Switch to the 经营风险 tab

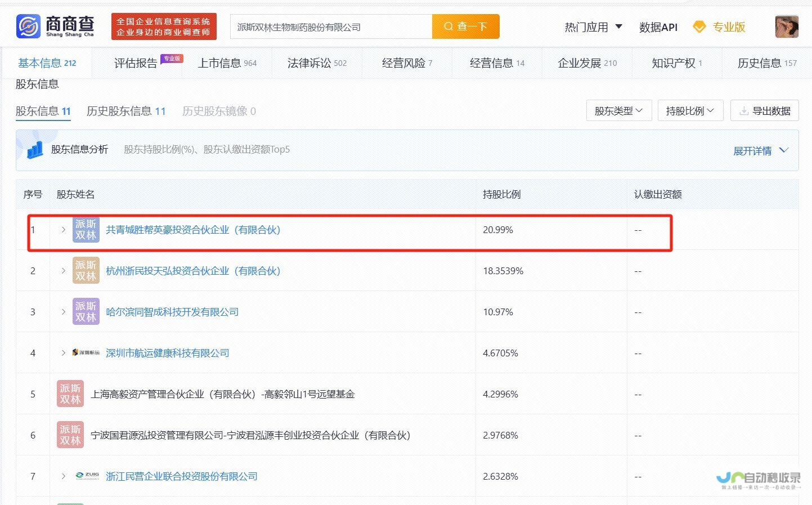(407, 63)
